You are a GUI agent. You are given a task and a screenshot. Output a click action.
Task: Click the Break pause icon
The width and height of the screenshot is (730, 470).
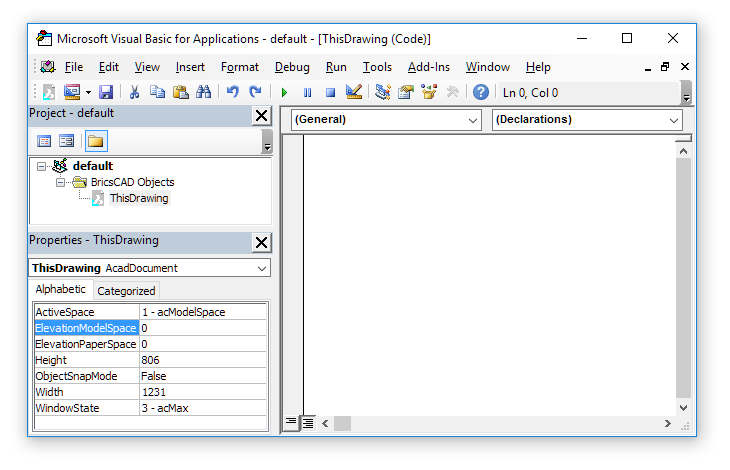coord(307,92)
